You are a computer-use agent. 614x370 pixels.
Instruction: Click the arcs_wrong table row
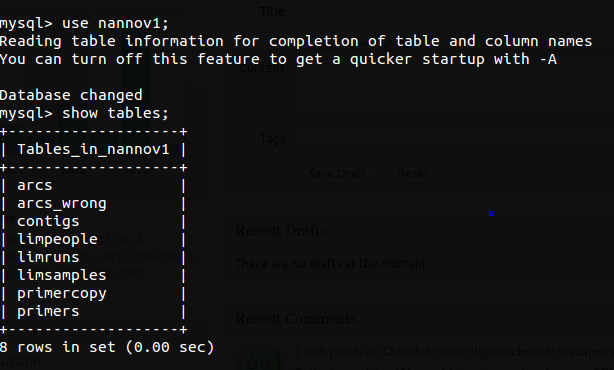tap(93, 203)
